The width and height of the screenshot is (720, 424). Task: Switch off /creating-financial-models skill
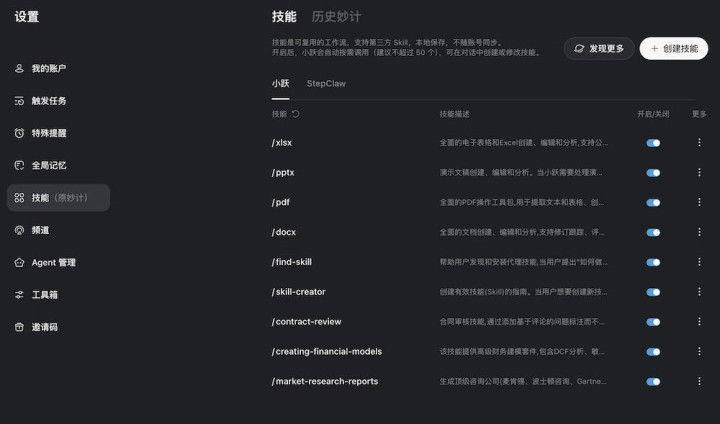point(653,352)
